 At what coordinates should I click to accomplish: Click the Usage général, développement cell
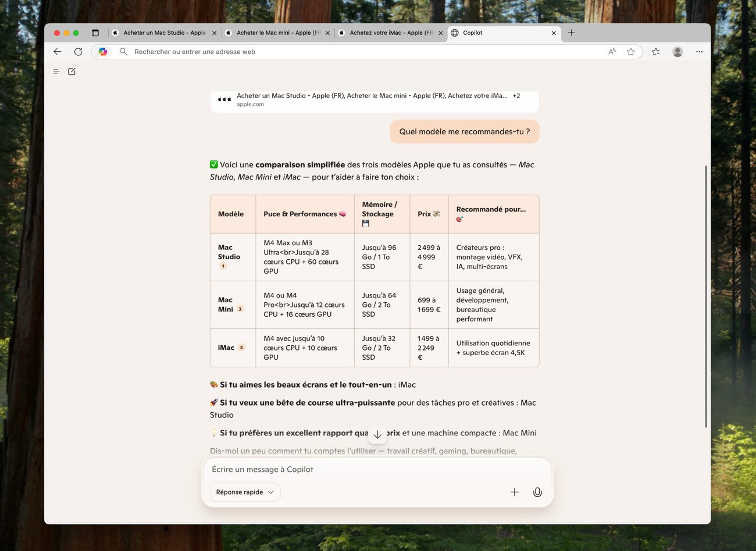click(x=494, y=305)
